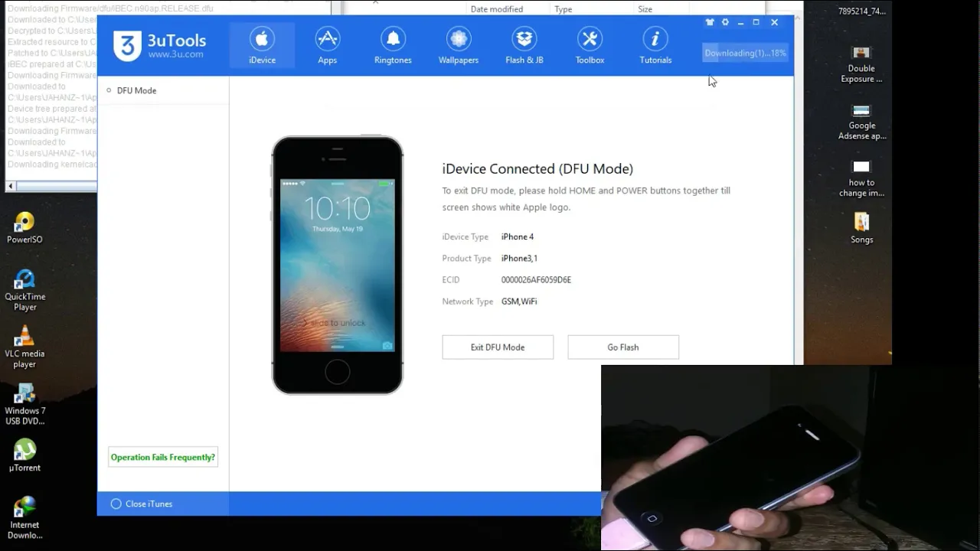This screenshot has height=551, width=980.
Task: Toggle the Close iTunes option
Action: tap(142, 504)
